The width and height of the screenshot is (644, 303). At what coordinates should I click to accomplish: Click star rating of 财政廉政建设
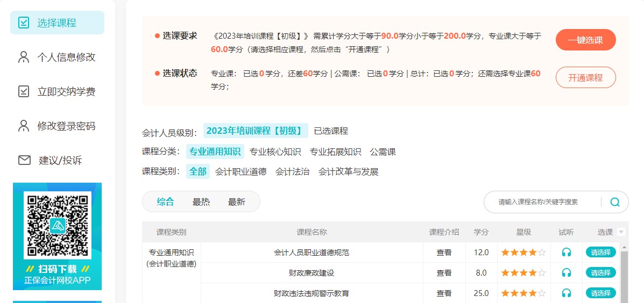(x=523, y=273)
